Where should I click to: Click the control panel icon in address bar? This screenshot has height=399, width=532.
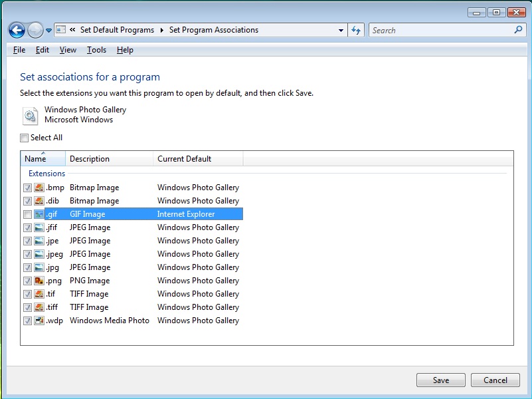(x=60, y=30)
